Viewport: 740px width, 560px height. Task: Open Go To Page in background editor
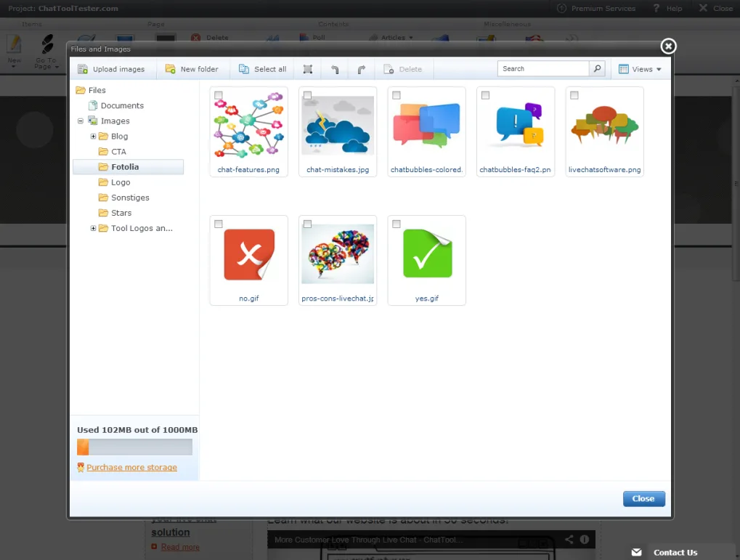tap(46, 52)
